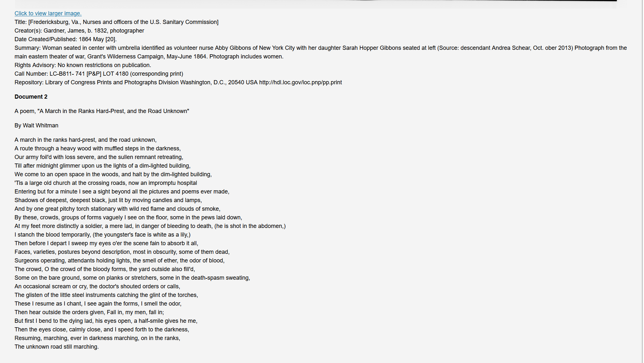644x363 pixels.
Task: Click the line 'Tis a large old church'
Action: coord(106,183)
